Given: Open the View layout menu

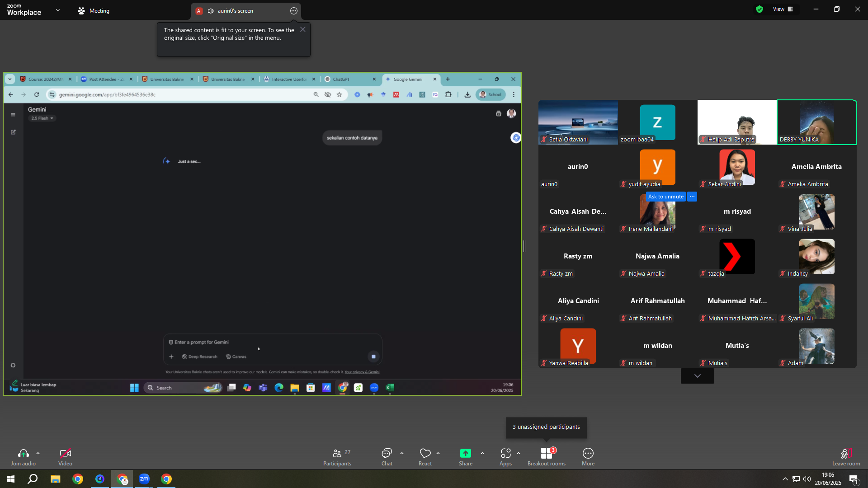Looking at the screenshot, I should [x=783, y=9].
